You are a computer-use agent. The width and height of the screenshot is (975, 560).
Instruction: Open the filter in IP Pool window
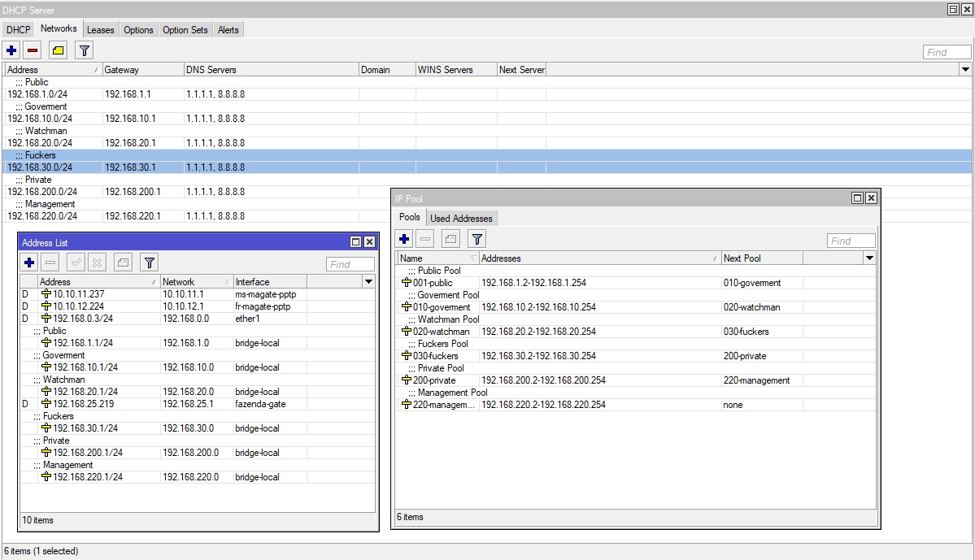477,239
